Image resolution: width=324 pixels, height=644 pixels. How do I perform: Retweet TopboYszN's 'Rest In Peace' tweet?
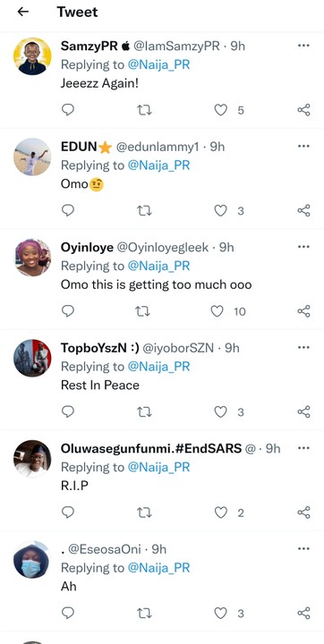click(x=144, y=411)
